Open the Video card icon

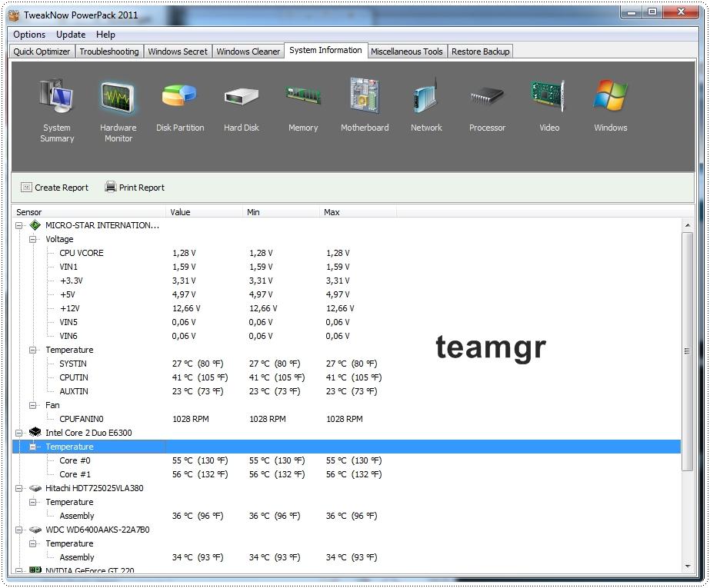coord(548,95)
